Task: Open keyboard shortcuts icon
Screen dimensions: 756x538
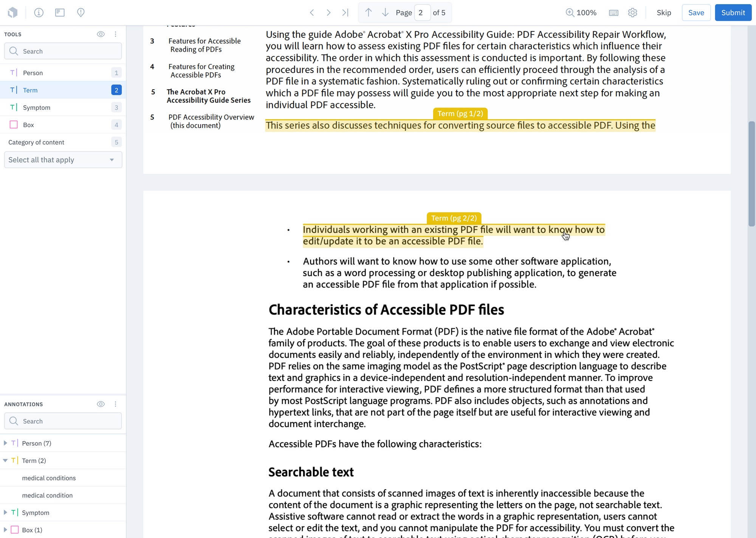Action: (614, 12)
